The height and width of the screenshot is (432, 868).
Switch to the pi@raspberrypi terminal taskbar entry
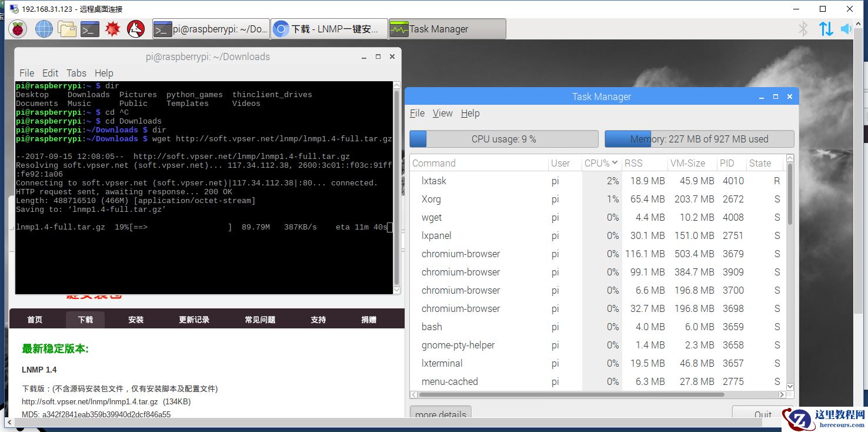coord(211,29)
